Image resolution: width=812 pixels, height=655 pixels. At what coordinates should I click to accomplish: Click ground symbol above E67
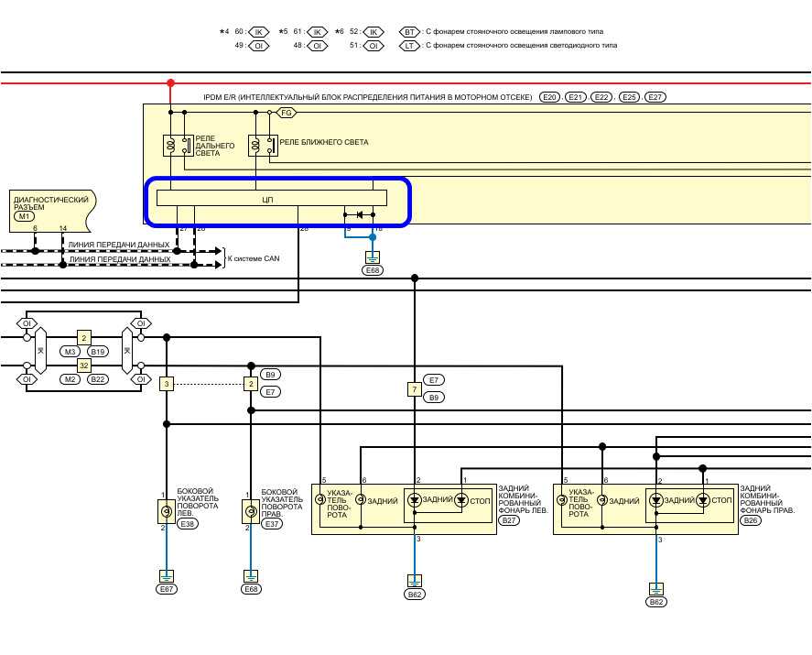tap(167, 575)
